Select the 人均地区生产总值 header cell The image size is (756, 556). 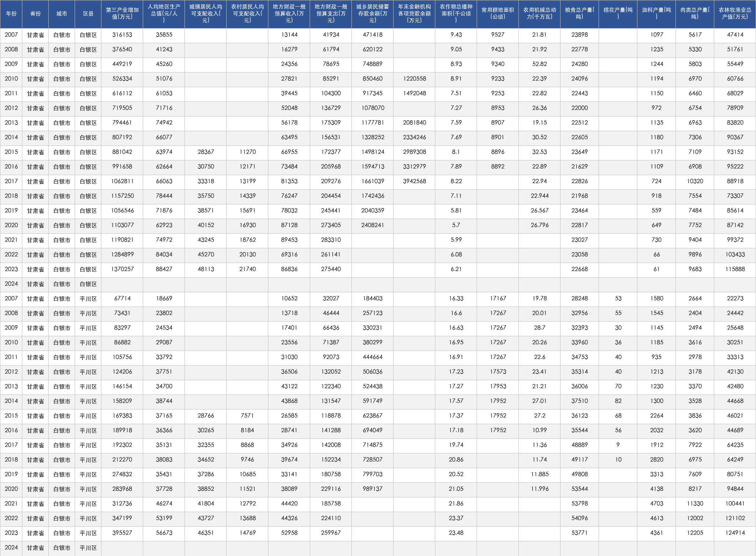click(164, 14)
